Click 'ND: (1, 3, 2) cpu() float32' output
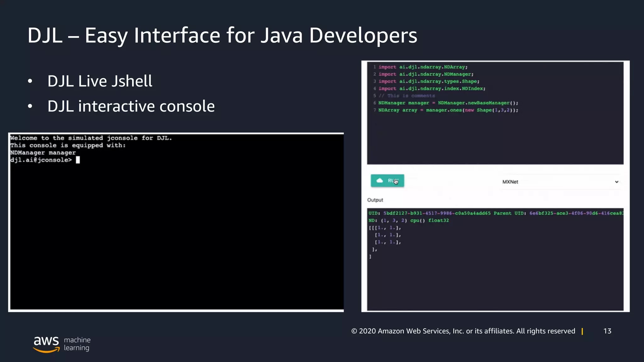644x362 pixels. pos(409,221)
